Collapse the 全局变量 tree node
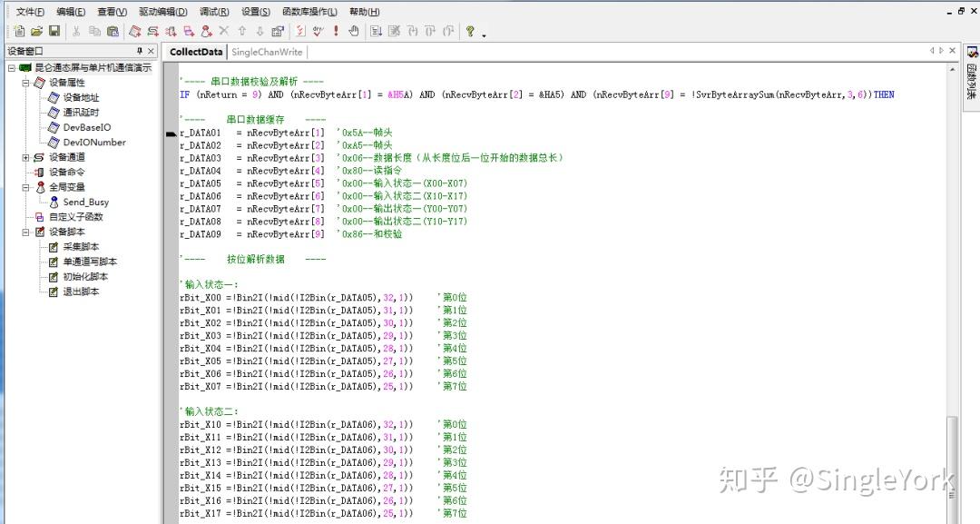The width and height of the screenshot is (980, 524). coord(25,187)
